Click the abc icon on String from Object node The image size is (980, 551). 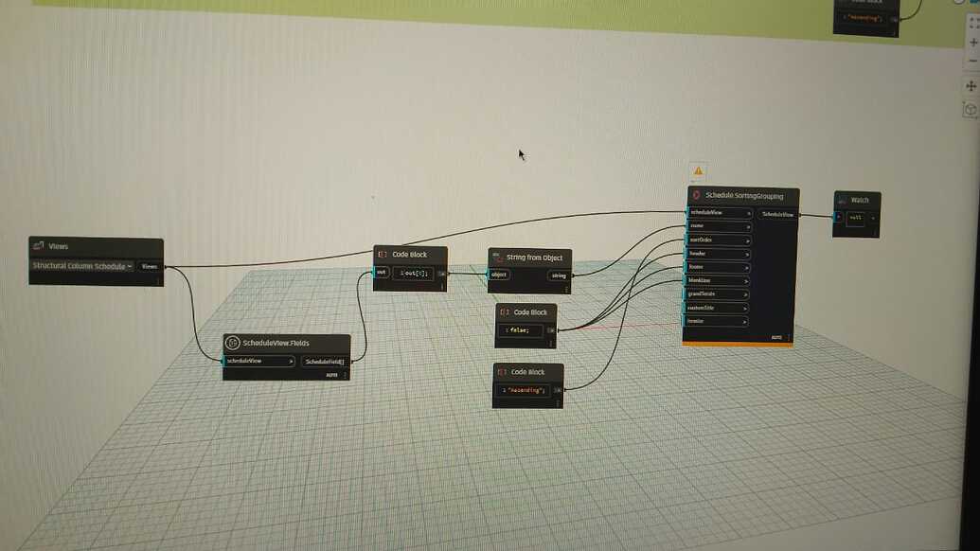[x=495, y=256]
